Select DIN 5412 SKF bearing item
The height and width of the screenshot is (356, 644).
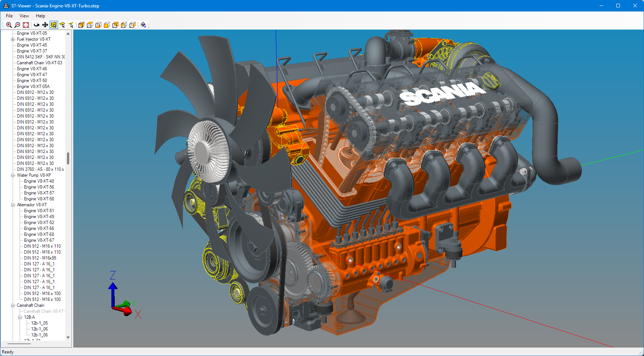[x=41, y=57]
